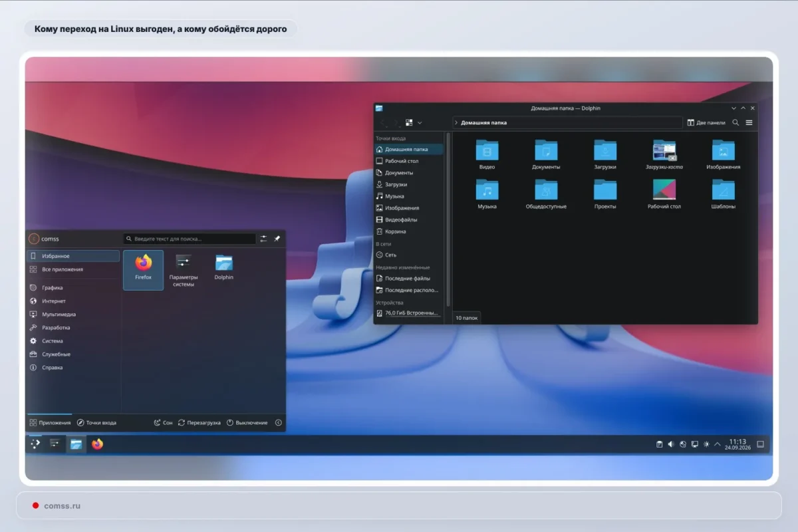This screenshot has width=798, height=532.
Task: Open the Шаблоны folder
Action: pos(724,194)
